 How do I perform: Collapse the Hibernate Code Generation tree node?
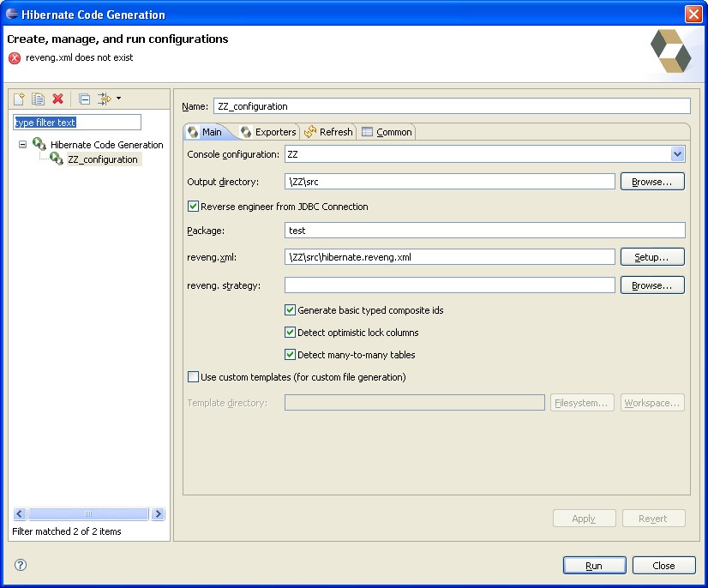22,145
